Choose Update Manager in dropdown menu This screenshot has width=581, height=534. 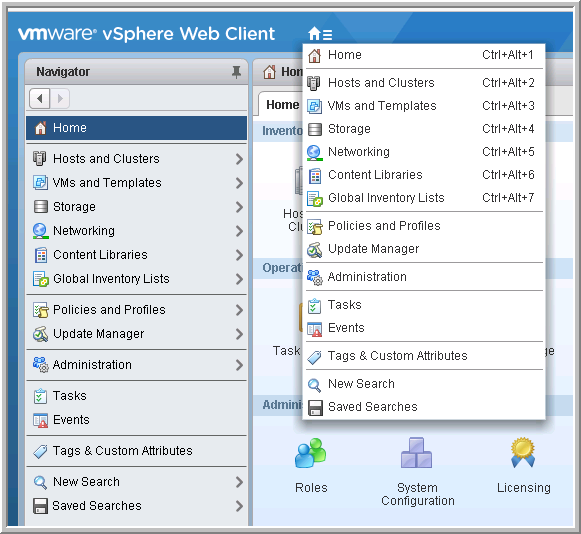424,249
